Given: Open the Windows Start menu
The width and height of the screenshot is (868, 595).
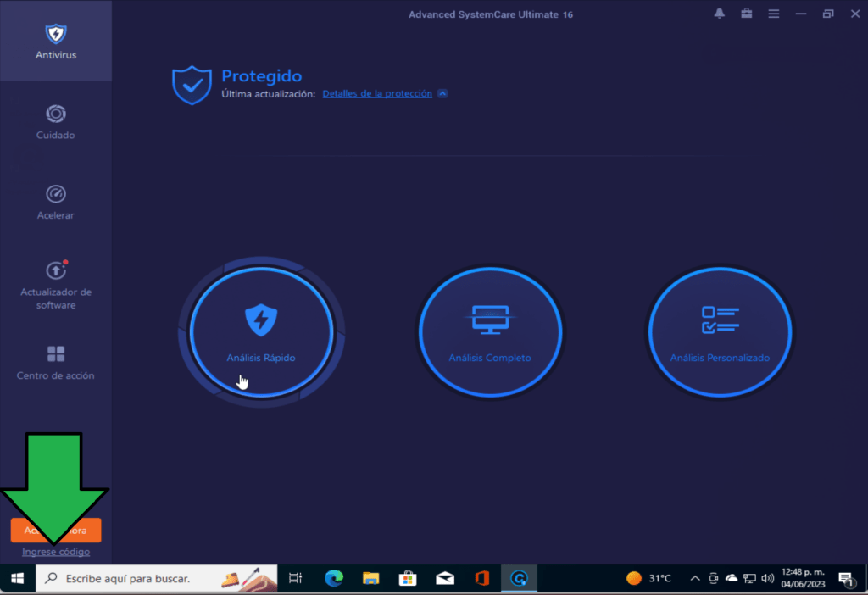Looking at the screenshot, I should point(17,578).
